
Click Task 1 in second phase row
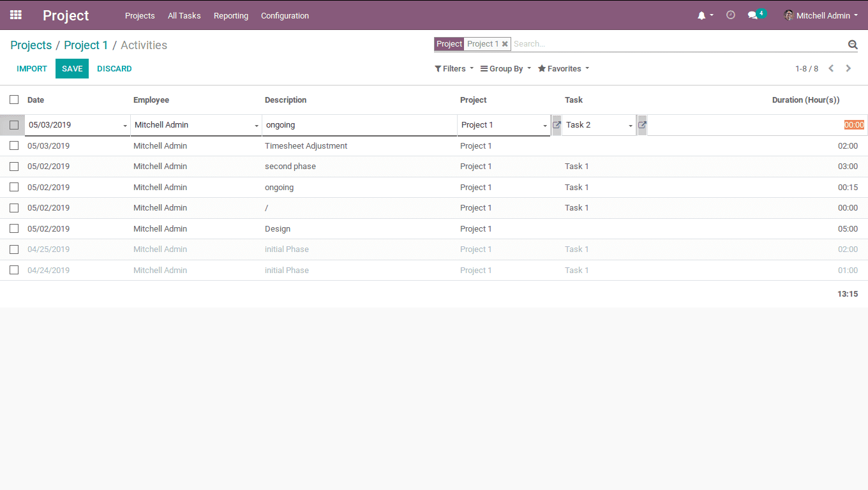pos(577,167)
